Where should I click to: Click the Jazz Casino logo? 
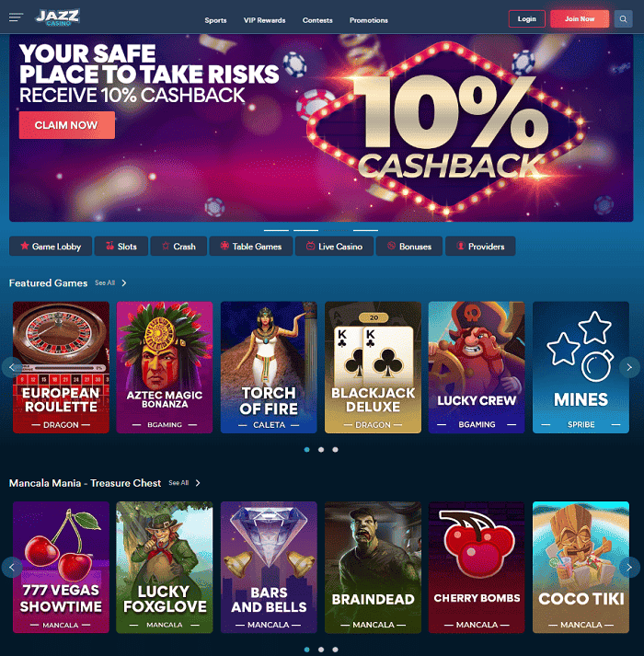tap(58, 18)
